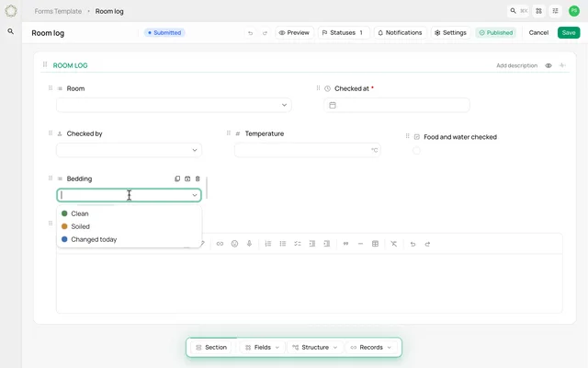Redo change in the form header

click(x=265, y=33)
